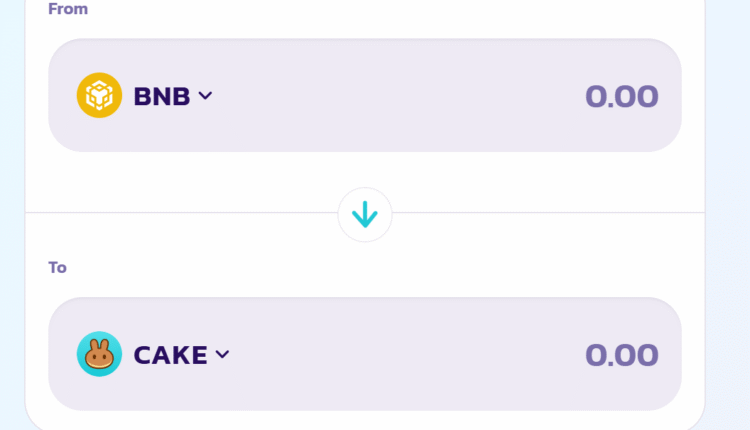Image resolution: width=750 pixels, height=430 pixels.
Task: Expand the CAKE token chevron
Action: pos(222,354)
